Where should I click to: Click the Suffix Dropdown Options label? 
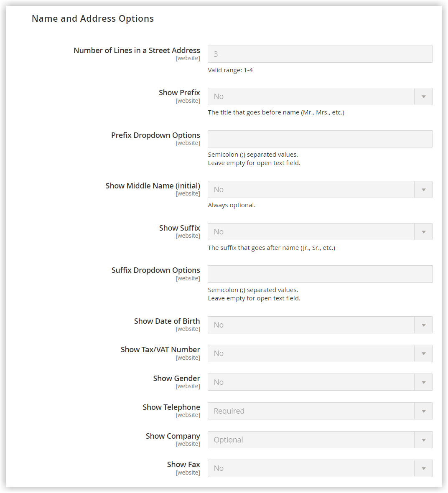(156, 270)
